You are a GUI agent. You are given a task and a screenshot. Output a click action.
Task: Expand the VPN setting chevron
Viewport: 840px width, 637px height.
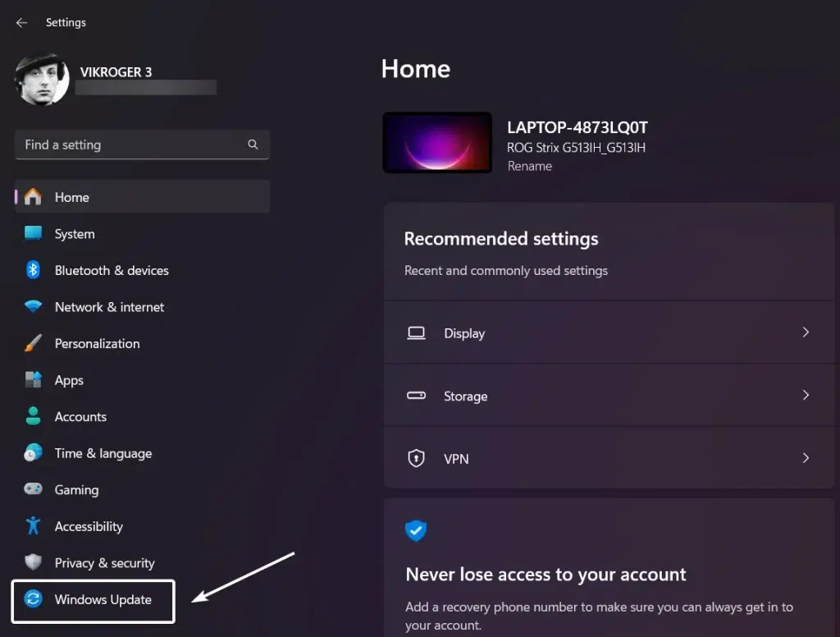tap(806, 458)
